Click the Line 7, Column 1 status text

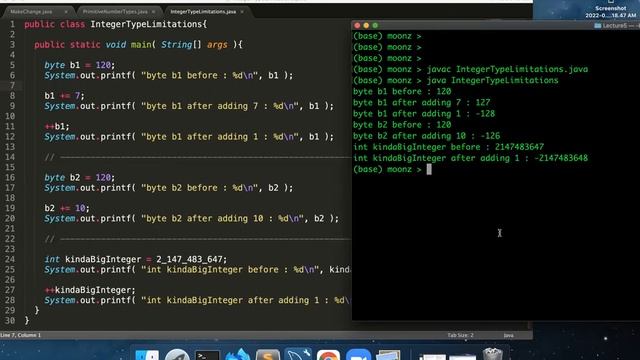[x=21, y=335]
